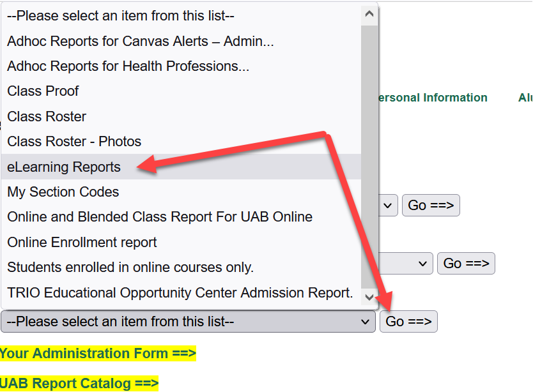Image resolution: width=533 pixels, height=392 pixels.
Task: Select eLearning Reports from the list
Action: (x=64, y=167)
